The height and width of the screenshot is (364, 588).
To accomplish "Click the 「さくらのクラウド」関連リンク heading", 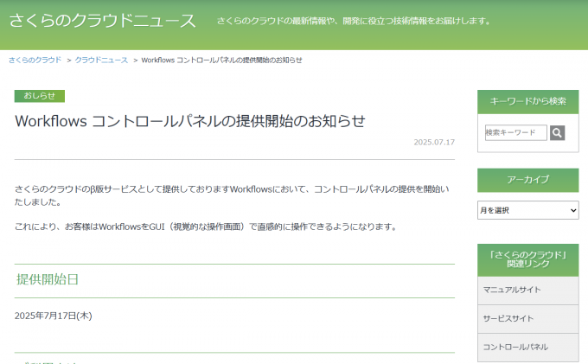I will (x=528, y=259).
